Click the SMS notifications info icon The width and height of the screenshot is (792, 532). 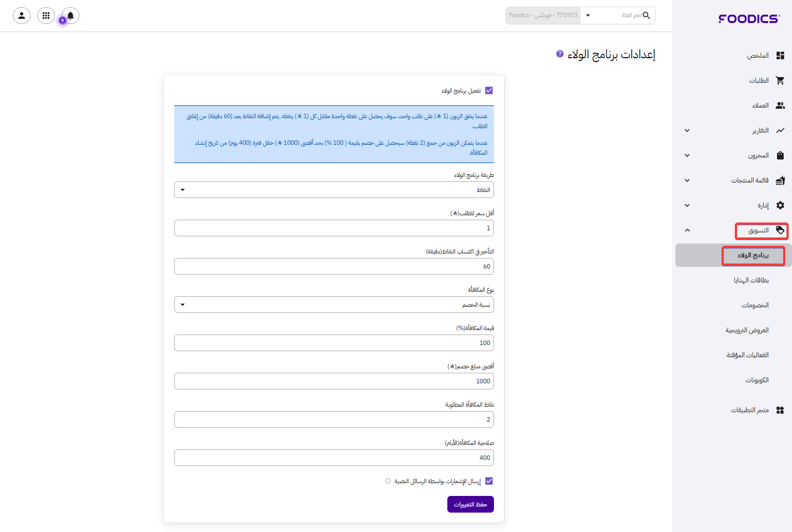coord(388,481)
